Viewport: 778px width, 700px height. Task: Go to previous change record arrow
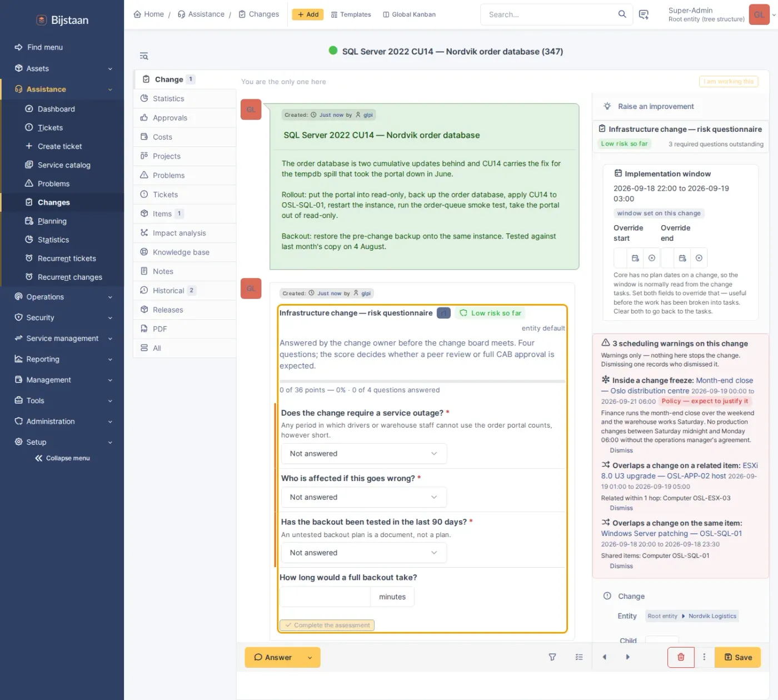pos(605,657)
